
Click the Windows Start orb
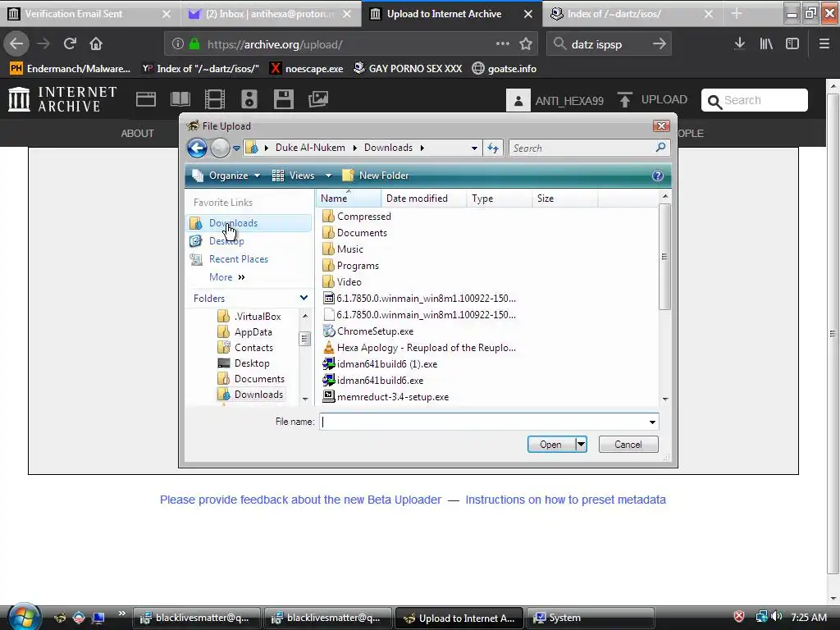click(x=23, y=617)
